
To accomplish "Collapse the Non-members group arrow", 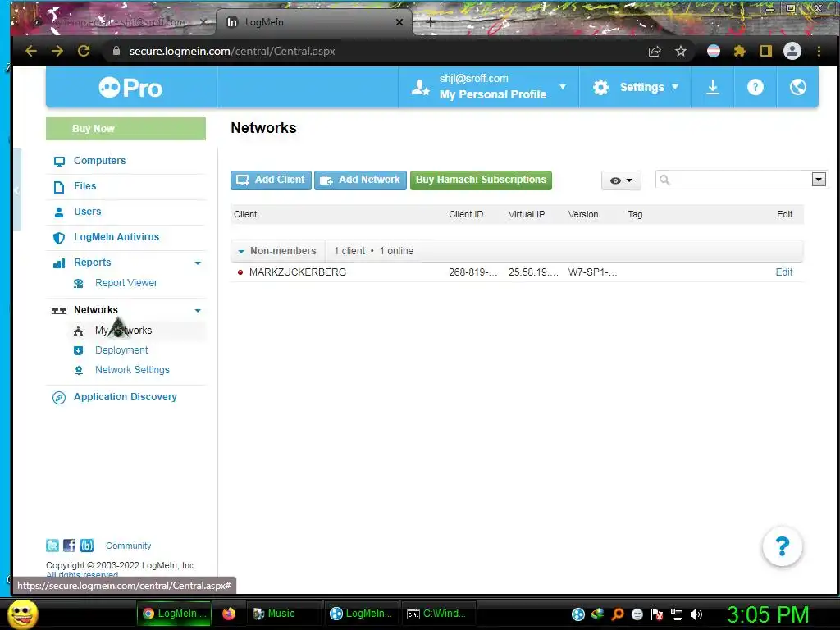I will tap(241, 251).
